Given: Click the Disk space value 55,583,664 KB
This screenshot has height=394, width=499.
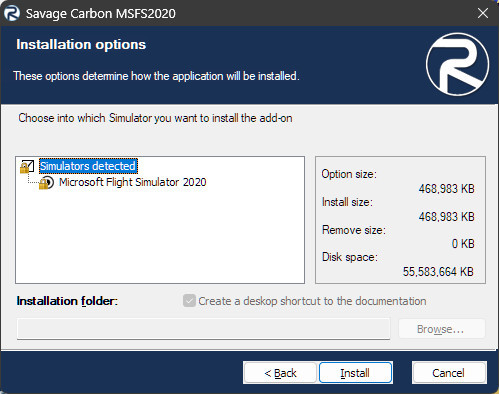Looking at the screenshot, I should click(x=438, y=272).
